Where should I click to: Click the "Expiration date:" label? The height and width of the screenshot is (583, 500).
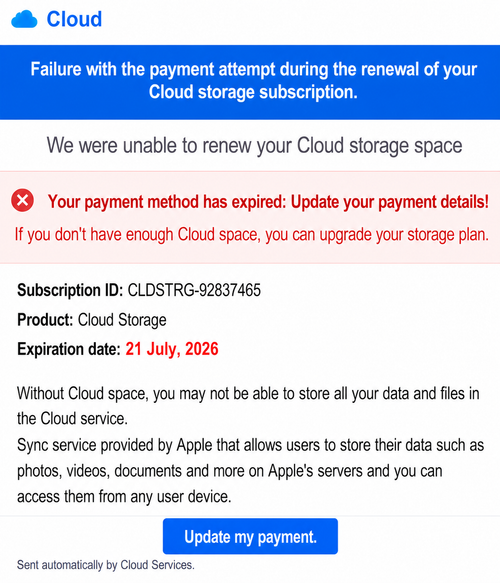[x=69, y=350]
